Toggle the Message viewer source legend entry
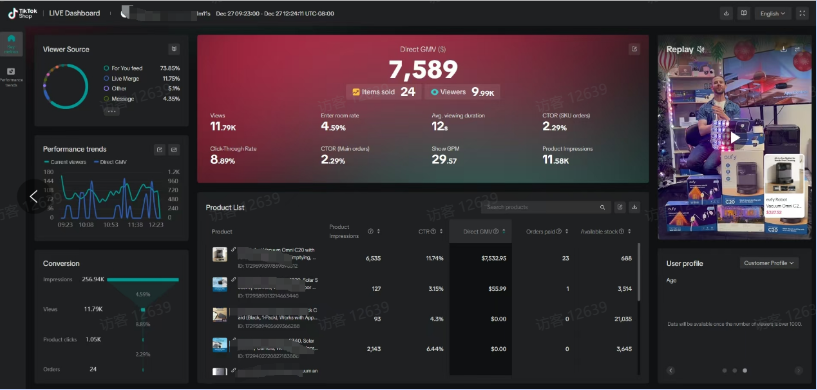The image size is (817, 390). click(x=119, y=99)
